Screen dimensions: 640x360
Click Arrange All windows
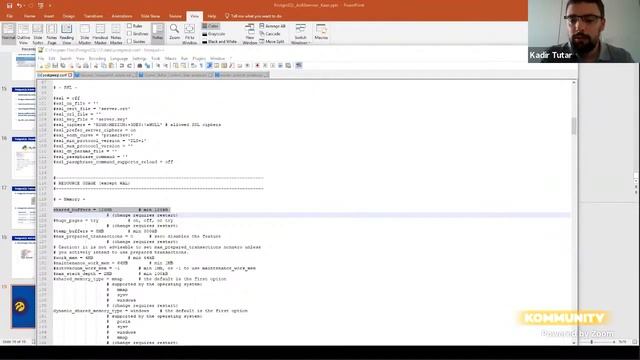point(273,26)
